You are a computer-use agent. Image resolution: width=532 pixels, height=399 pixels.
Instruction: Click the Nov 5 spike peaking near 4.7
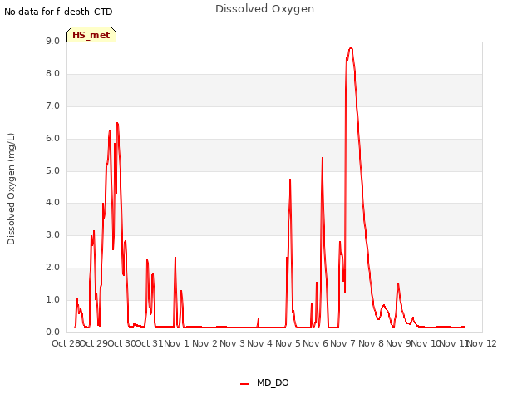[290, 180]
